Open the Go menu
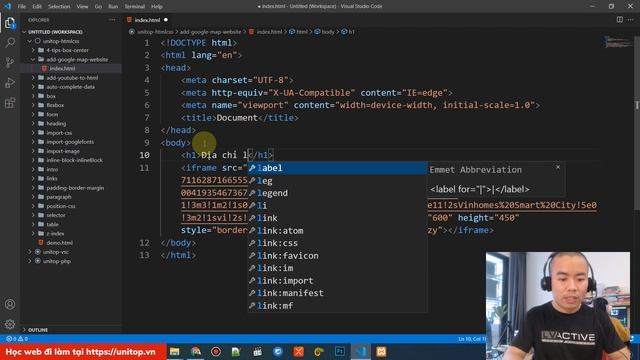Screen dimensions: 640x360 (98, 7)
